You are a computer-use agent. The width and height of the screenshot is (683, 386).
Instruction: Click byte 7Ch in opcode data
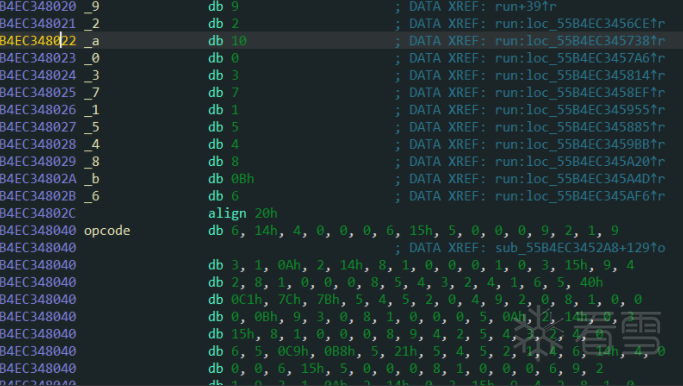289,300
